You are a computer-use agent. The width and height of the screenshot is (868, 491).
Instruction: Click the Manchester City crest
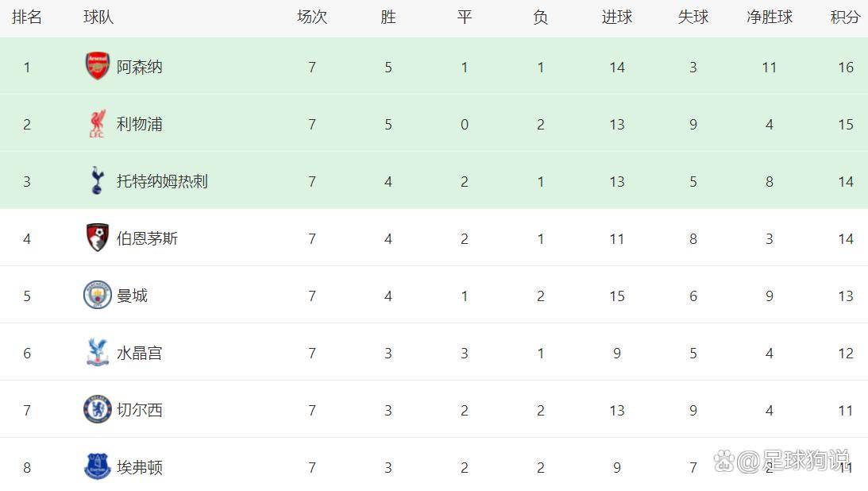98,296
